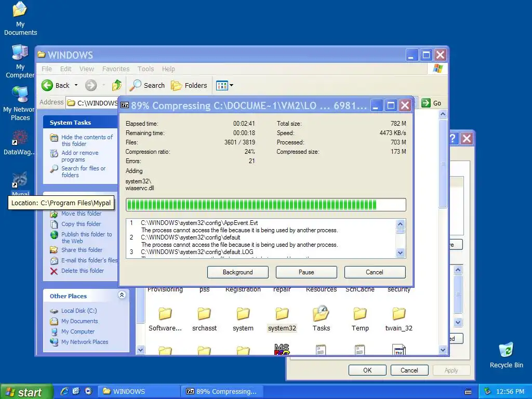Viewport: 532px width, 399px height.
Task: Open the Favorites menu
Action: point(116,69)
